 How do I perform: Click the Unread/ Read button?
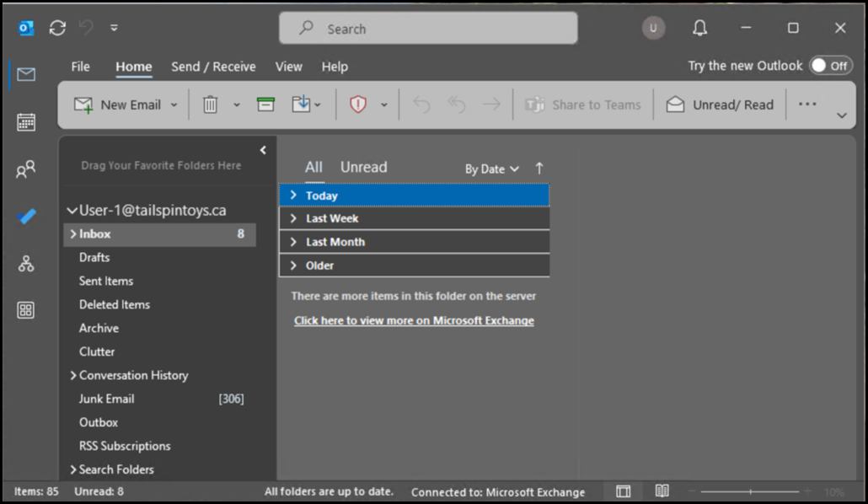720,105
